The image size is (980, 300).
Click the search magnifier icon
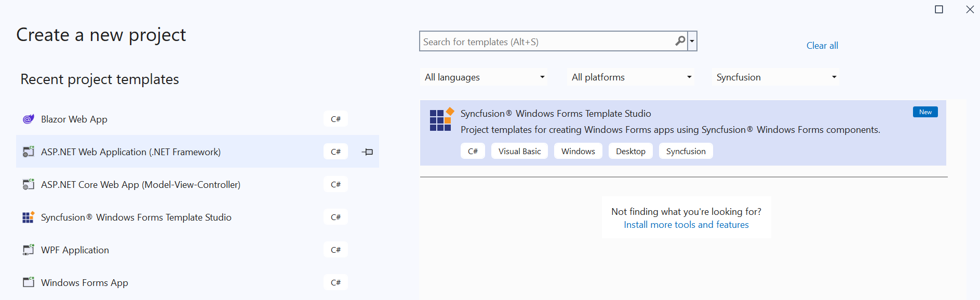click(x=680, y=41)
